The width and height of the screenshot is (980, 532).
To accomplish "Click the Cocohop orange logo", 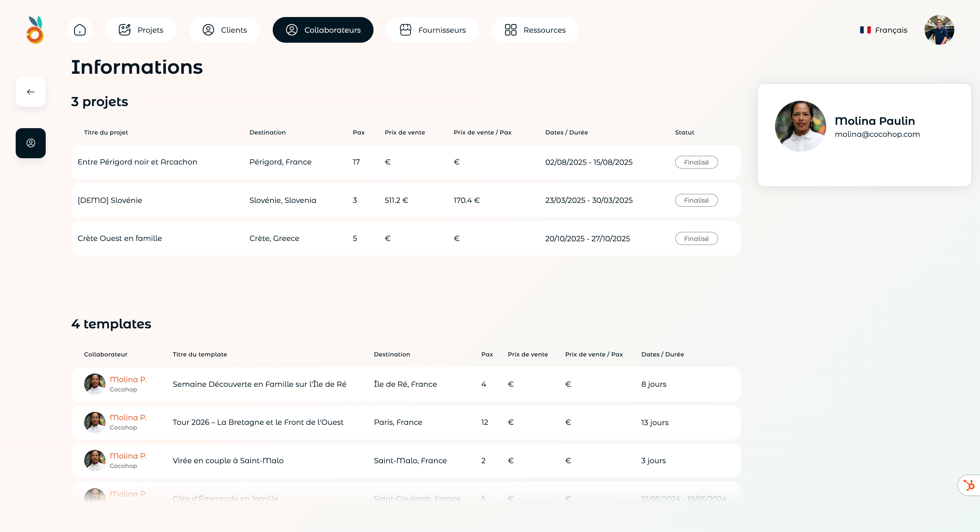I will (35, 30).
